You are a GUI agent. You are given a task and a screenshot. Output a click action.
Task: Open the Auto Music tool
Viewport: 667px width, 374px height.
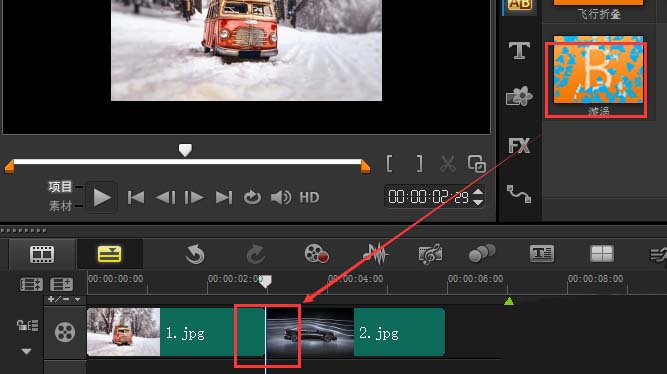(x=430, y=254)
